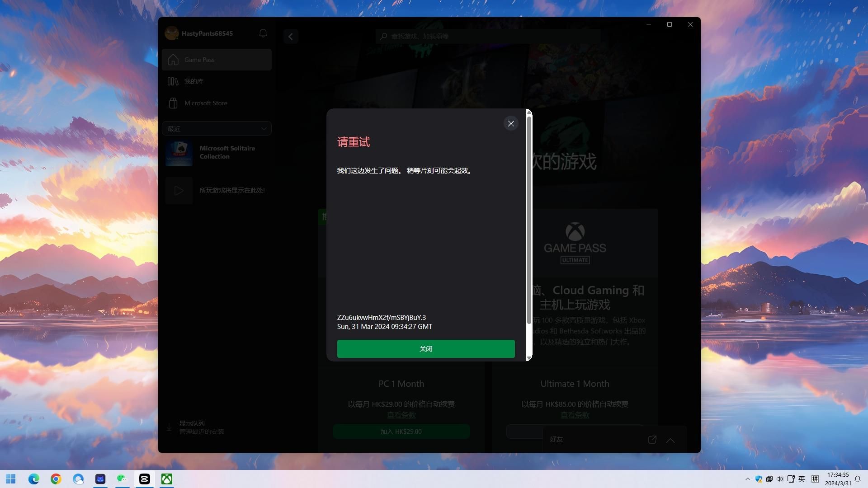Open the network tray icon
Image resolution: width=868 pixels, height=488 pixels.
(x=791, y=479)
